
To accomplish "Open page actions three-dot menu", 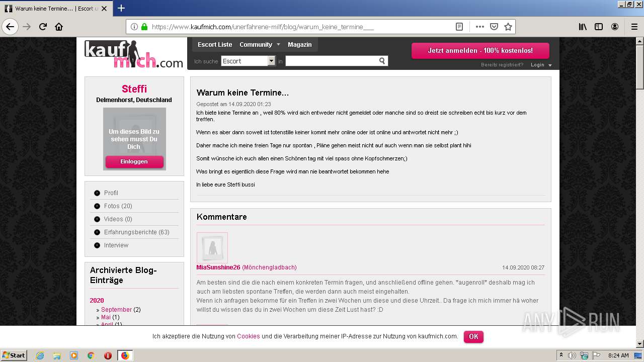I will tap(480, 27).
